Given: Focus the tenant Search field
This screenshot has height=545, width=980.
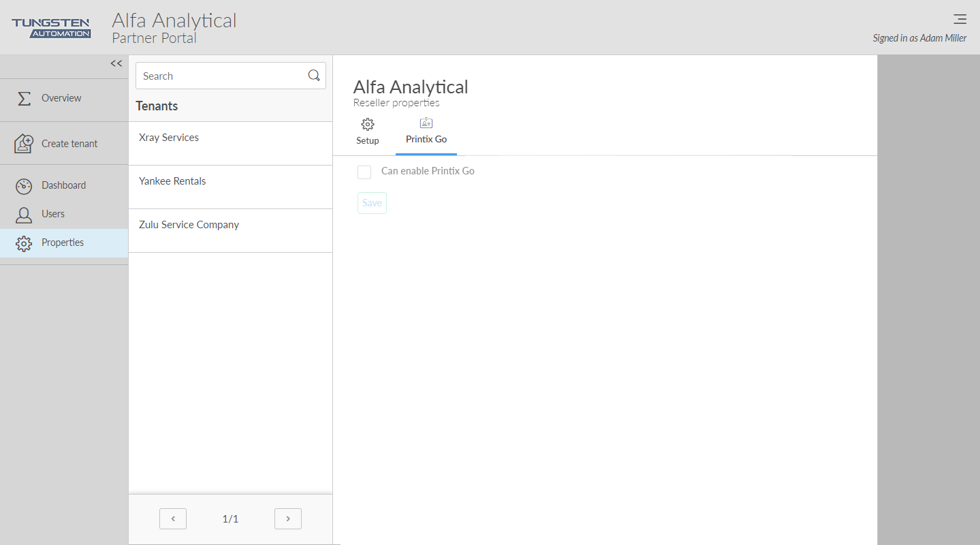Looking at the screenshot, I should coord(221,76).
